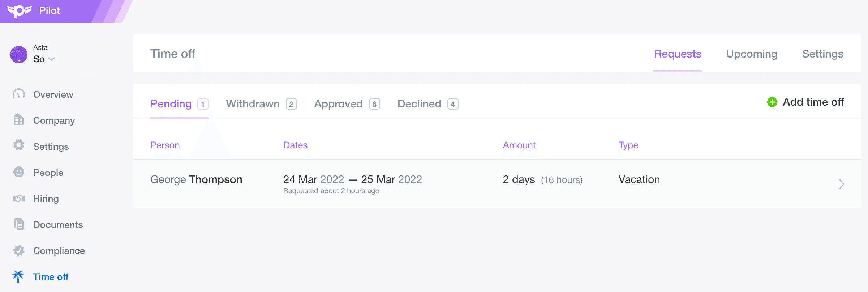Switch to the Requests tab
This screenshot has height=292, width=868.
click(678, 54)
